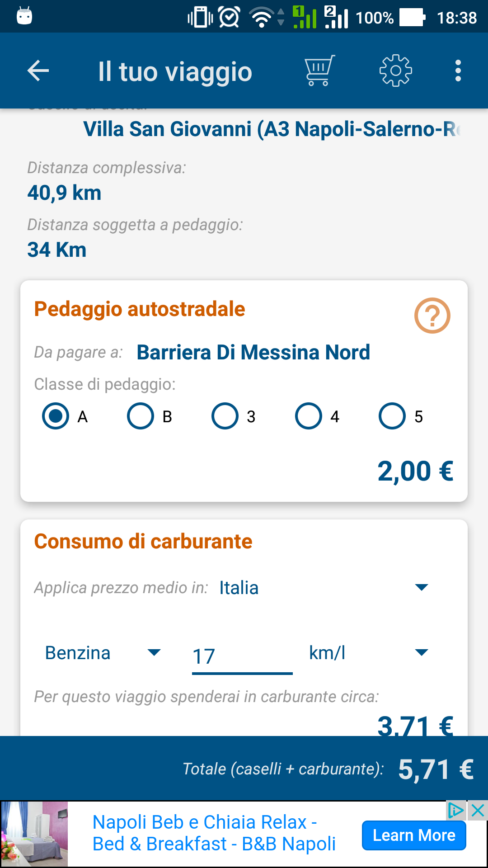Click the Learn More ad button

point(414,835)
